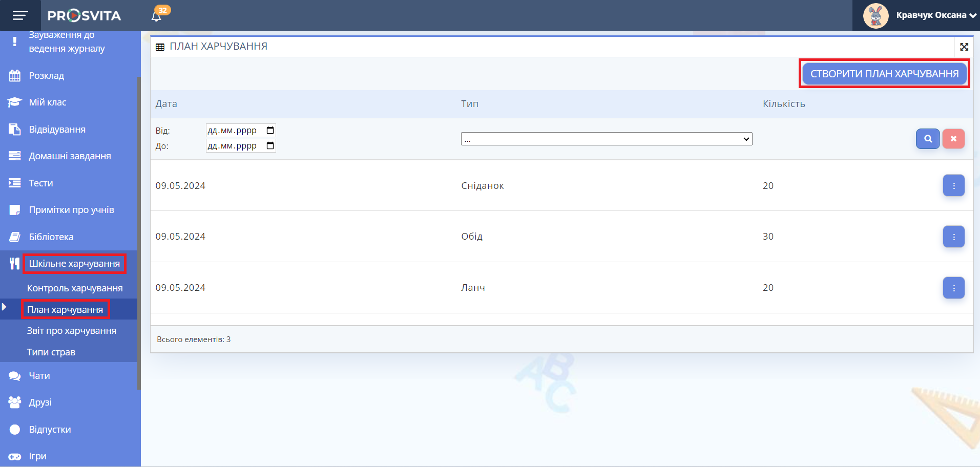Expand the Кравчук Оксана user menu
This screenshot has width=980, height=467.
click(936, 15)
